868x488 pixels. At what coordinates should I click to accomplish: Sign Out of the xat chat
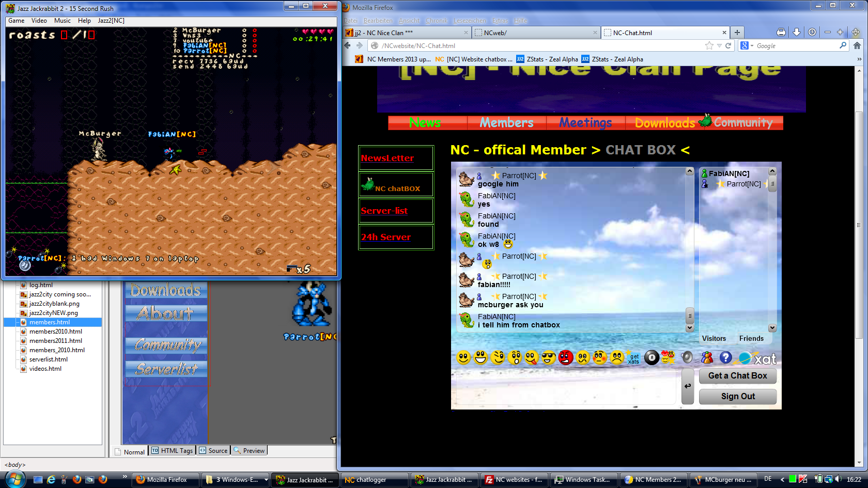point(737,397)
